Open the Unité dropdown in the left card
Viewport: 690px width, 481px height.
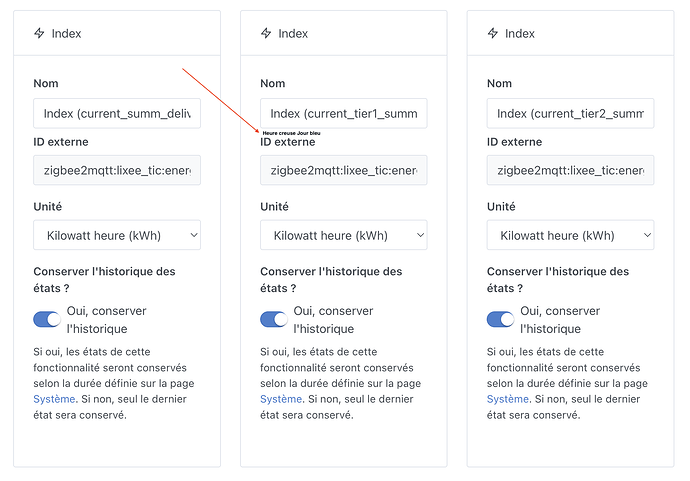[x=117, y=235]
